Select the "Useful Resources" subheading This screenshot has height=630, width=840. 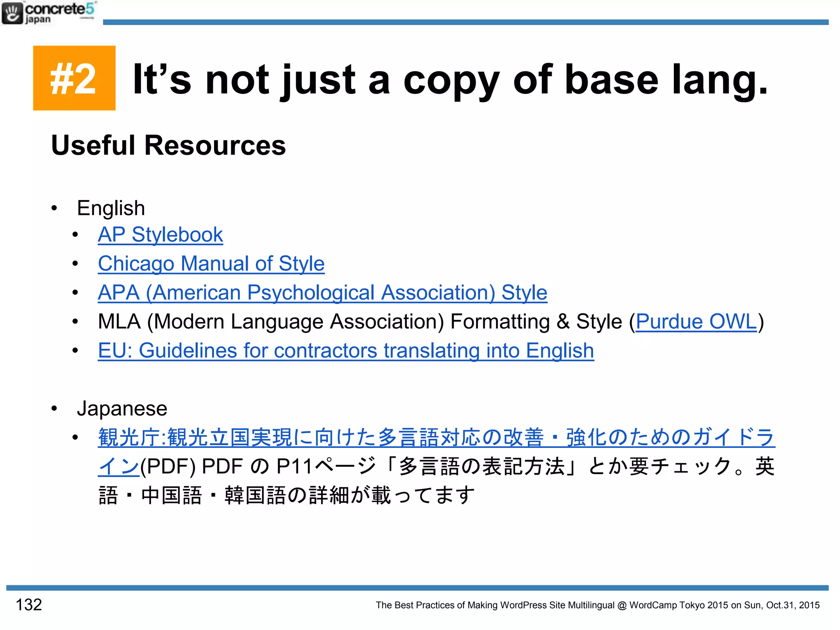coord(168,145)
